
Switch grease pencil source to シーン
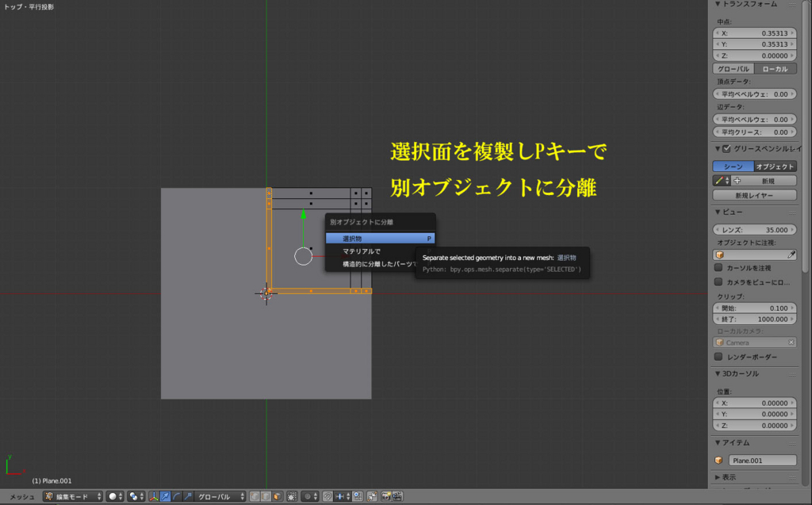coord(733,166)
